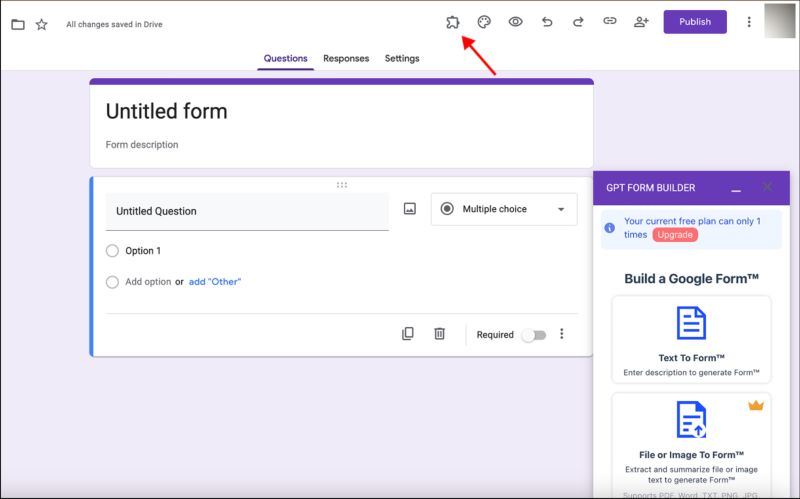Star this form
Viewport: 800px width, 499px height.
pos(41,24)
